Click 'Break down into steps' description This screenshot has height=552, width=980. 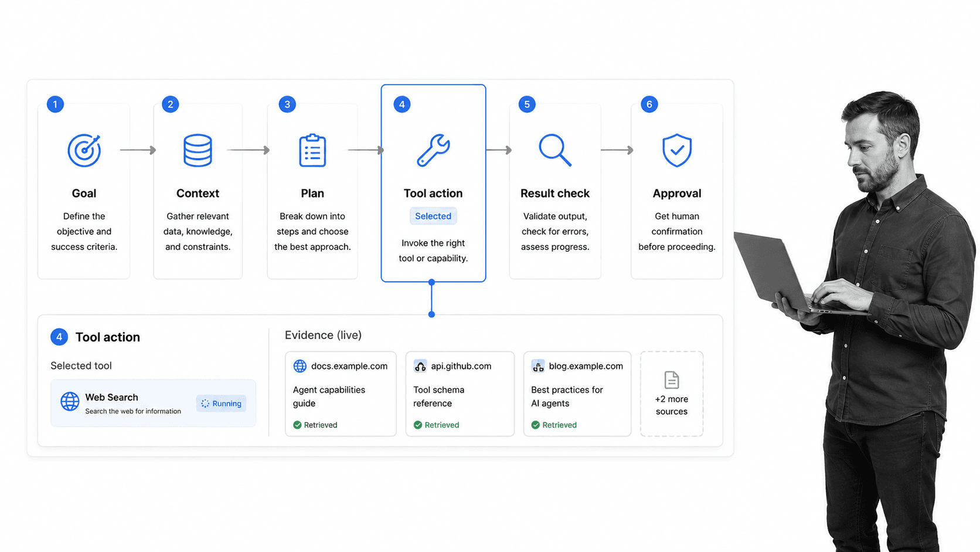tap(312, 232)
